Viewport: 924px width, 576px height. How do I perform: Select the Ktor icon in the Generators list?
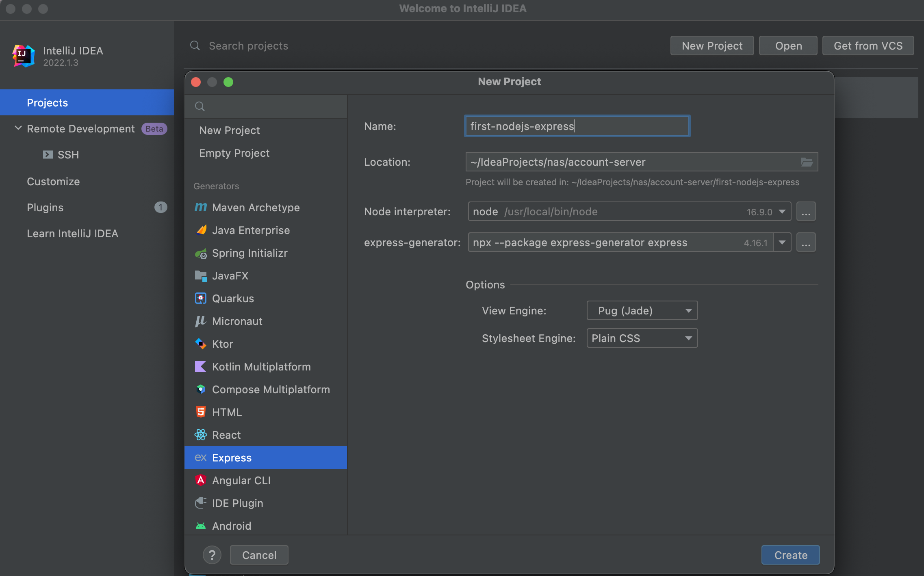click(200, 344)
